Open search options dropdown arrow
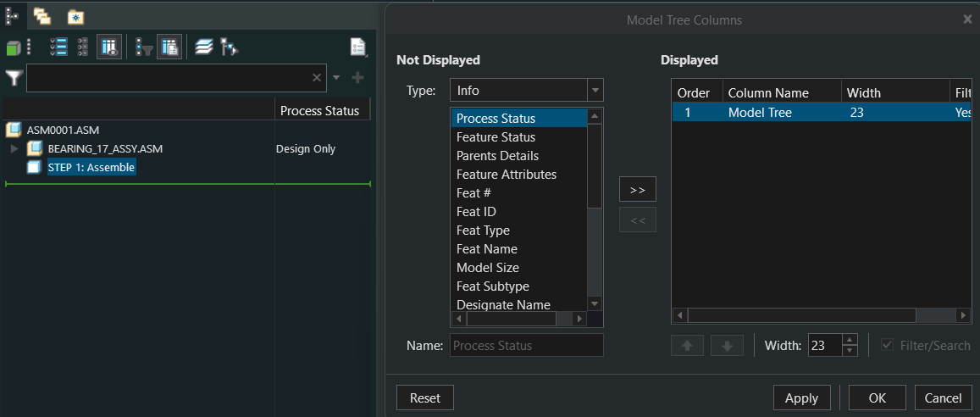The height and width of the screenshot is (417, 980). click(336, 77)
